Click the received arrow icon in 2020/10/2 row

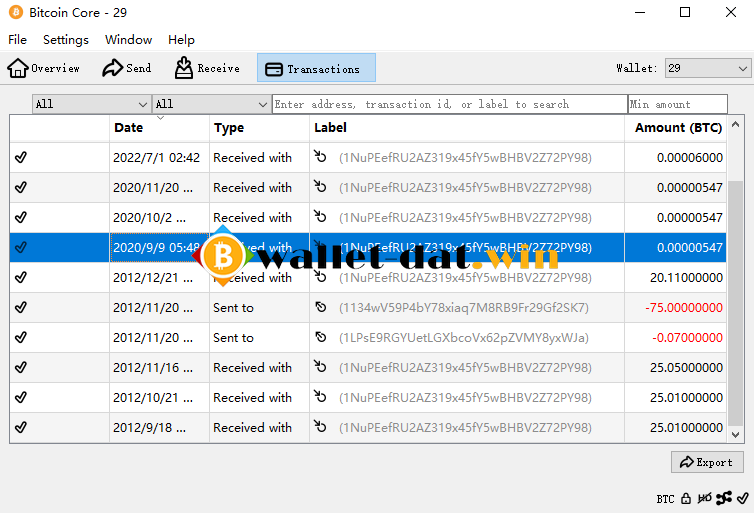click(x=320, y=216)
